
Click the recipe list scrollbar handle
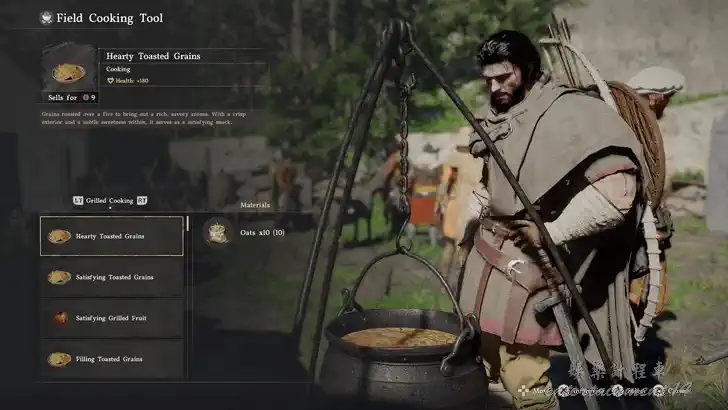(188, 223)
